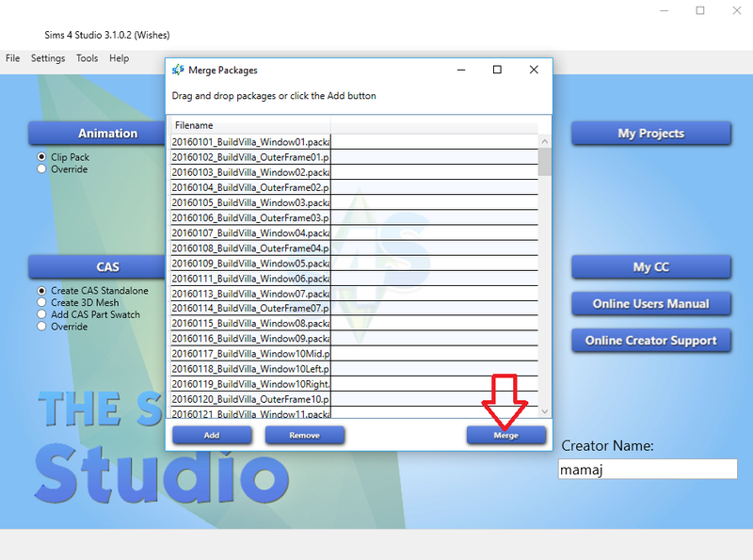Click the Remove button
753x560 pixels.
[304, 435]
